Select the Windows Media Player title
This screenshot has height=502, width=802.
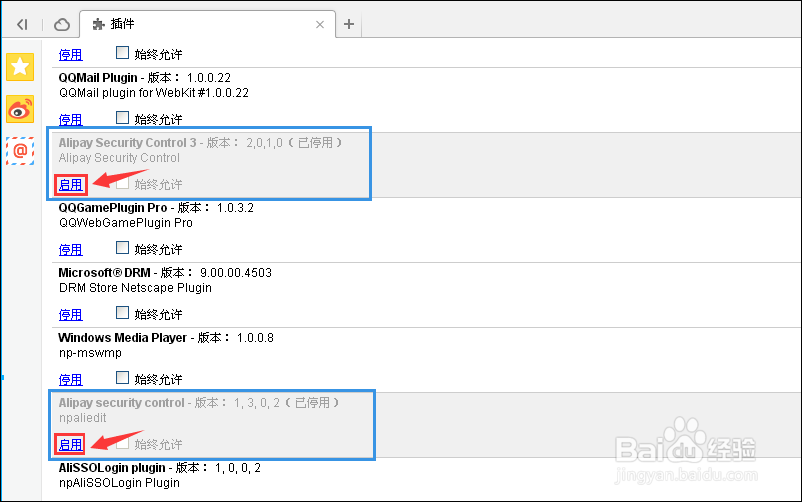coord(123,338)
